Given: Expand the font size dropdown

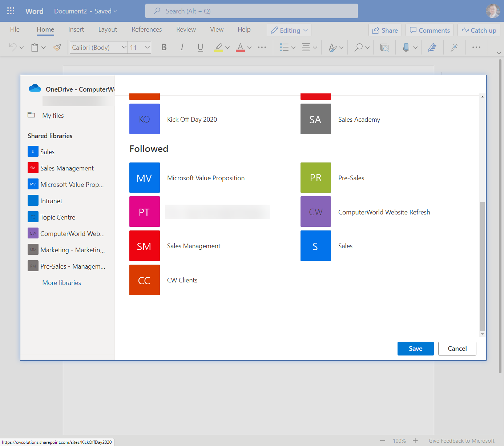Looking at the screenshot, I should (147, 47).
